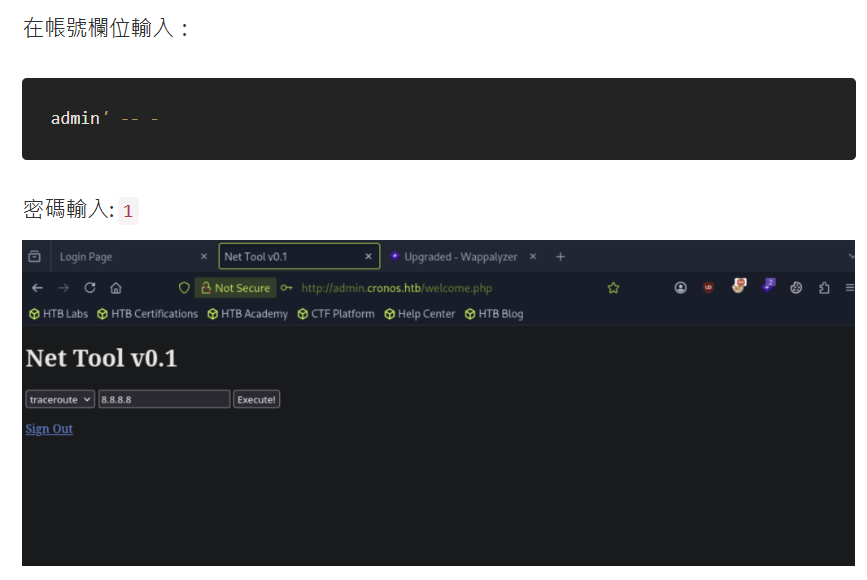Click the admin' -- - code text
Image resolution: width=867 pixels, height=580 pixels.
pos(105,118)
